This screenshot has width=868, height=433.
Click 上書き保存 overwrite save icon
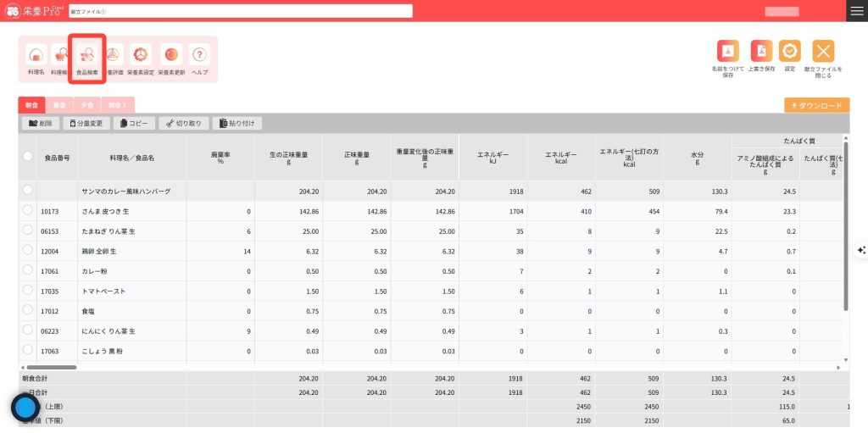click(x=762, y=52)
